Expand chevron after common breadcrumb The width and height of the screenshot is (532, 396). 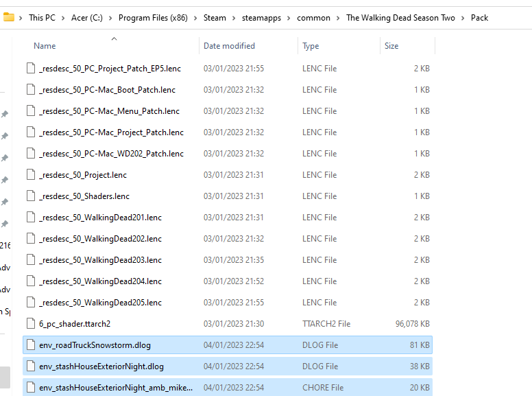[x=338, y=18]
